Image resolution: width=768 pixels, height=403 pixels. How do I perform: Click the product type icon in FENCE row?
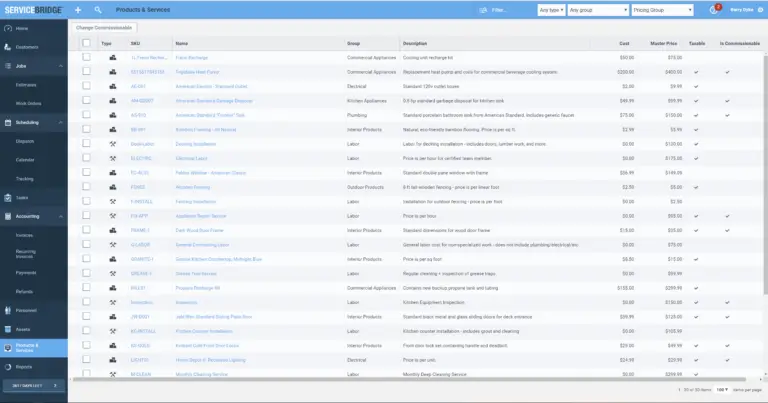(x=113, y=187)
